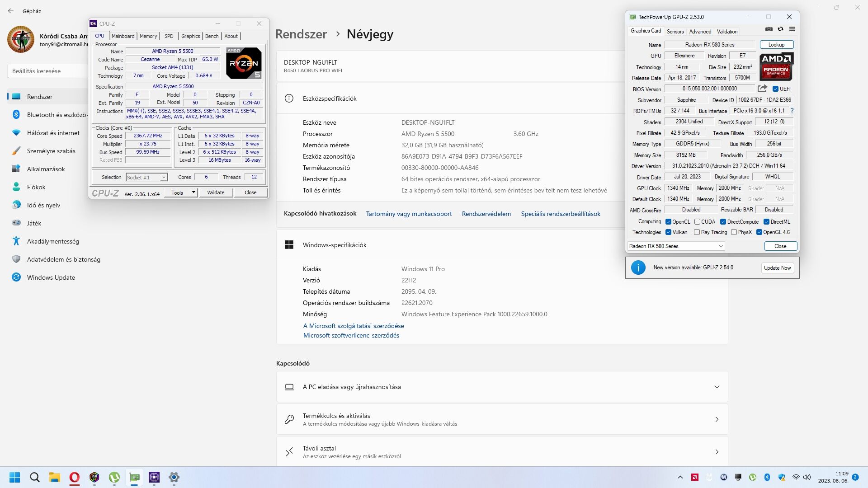Click the Játék gamepad icon

click(16, 223)
